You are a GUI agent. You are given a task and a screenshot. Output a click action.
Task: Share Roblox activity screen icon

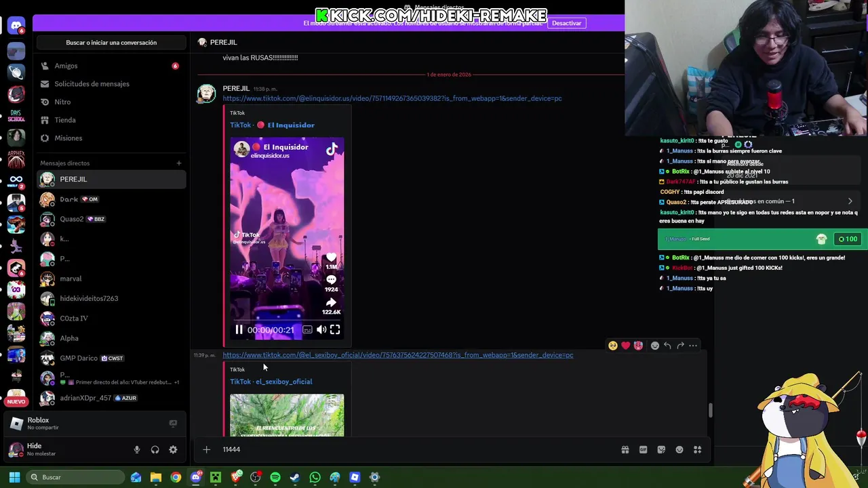tap(173, 423)
